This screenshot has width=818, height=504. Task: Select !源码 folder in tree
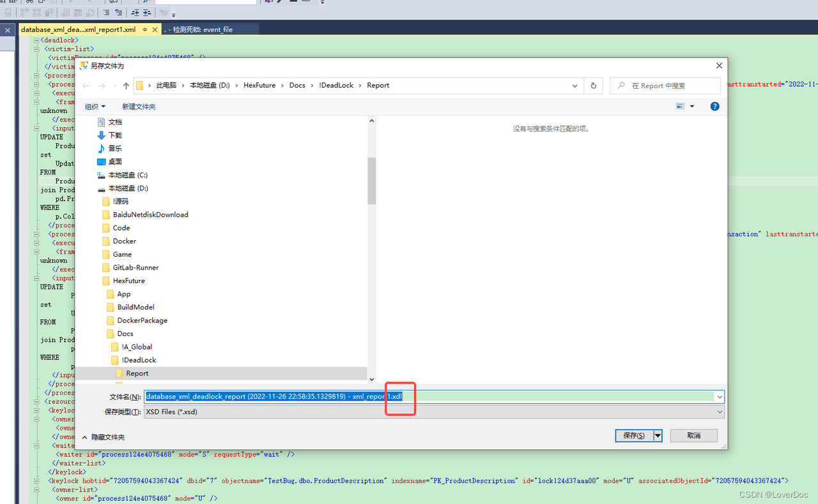pos(120,201)
